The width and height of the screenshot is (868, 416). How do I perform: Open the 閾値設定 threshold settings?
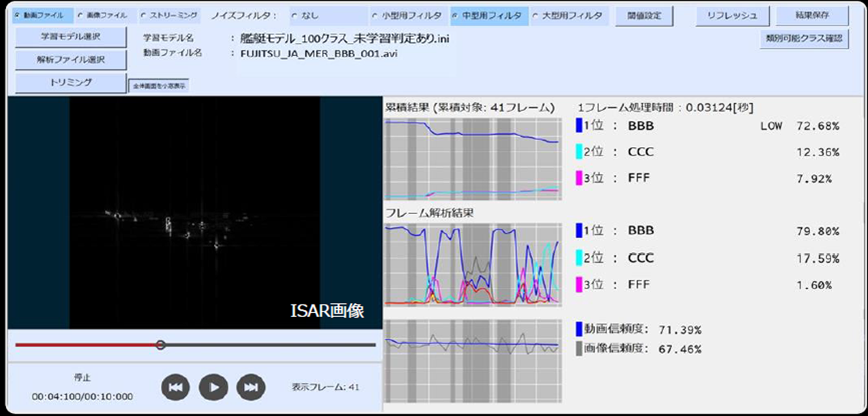[644, 15]
